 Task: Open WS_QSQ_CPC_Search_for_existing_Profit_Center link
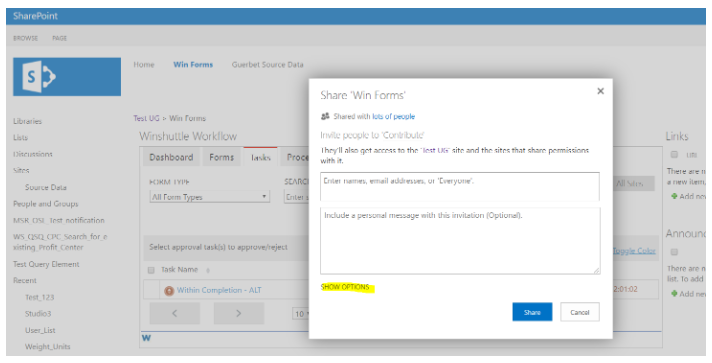pos(60,242)
